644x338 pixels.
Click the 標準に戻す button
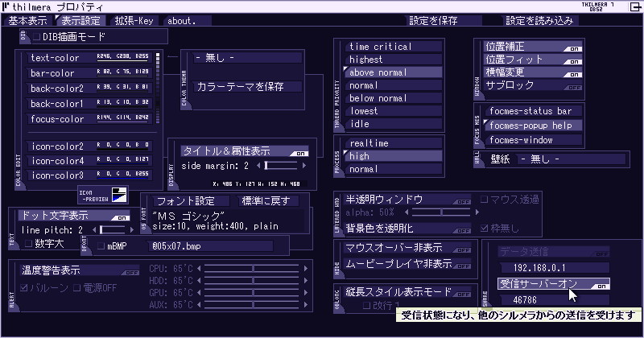269,201
